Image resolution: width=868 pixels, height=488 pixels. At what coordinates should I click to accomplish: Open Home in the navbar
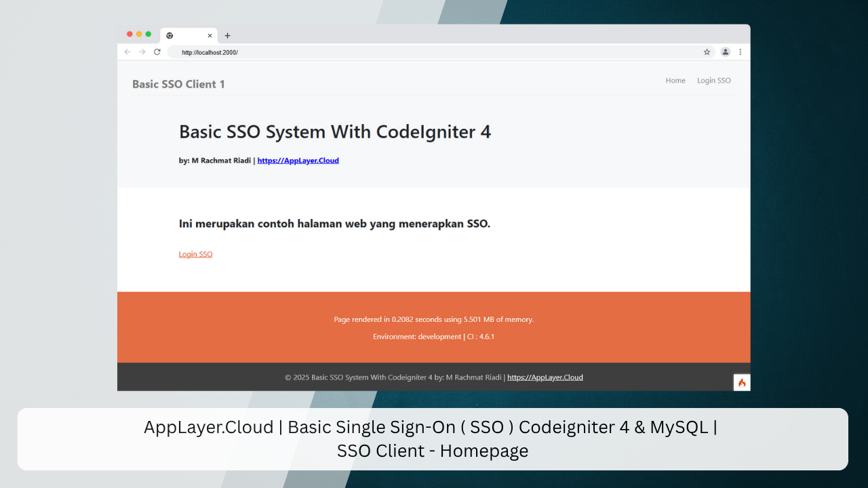(x=675, y=81)
